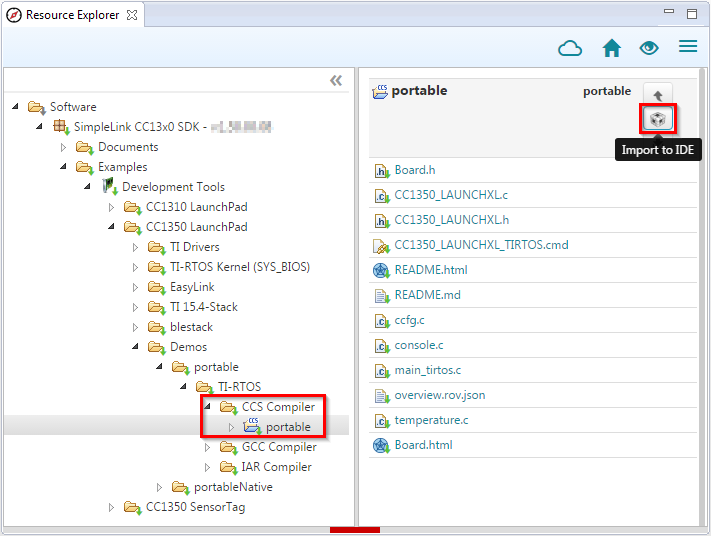Screen dimensions: 711x536
Task: Collapse the CC1350 LaunchPad folder
Action: tap(112, 226)
